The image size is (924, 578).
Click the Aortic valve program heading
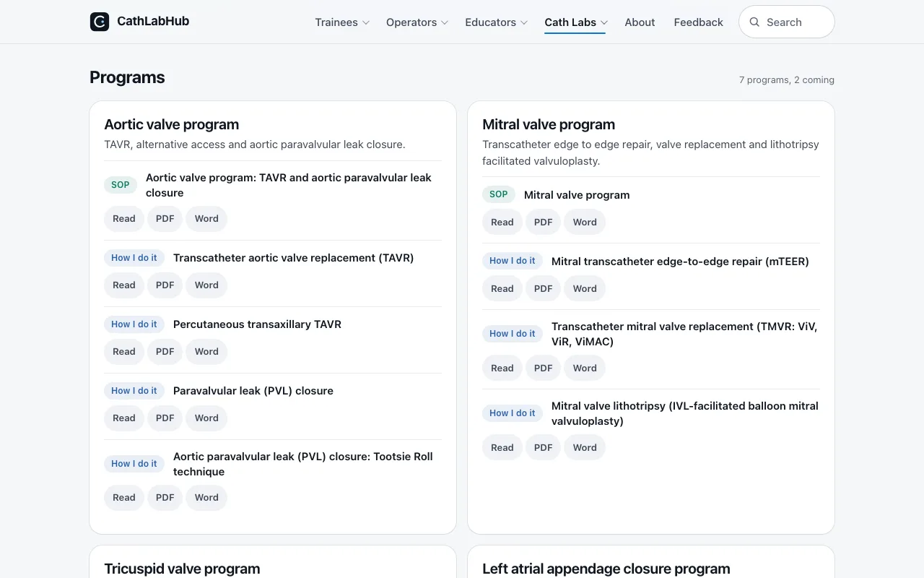[x=172, y=124]
